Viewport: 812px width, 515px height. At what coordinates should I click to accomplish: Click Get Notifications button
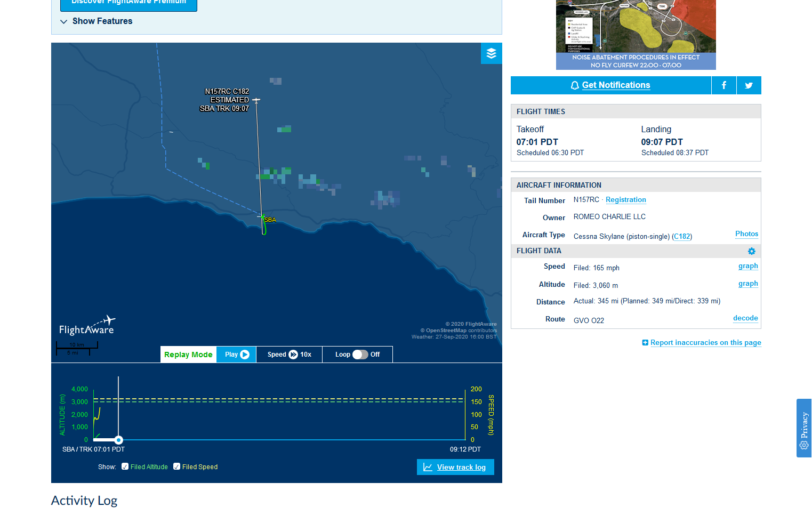pyautogui.click(x=611, y=85)
